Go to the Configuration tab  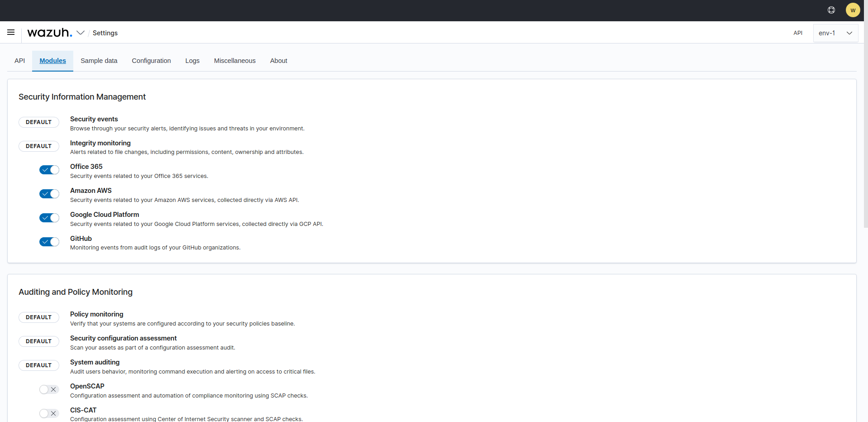[151, 61]
